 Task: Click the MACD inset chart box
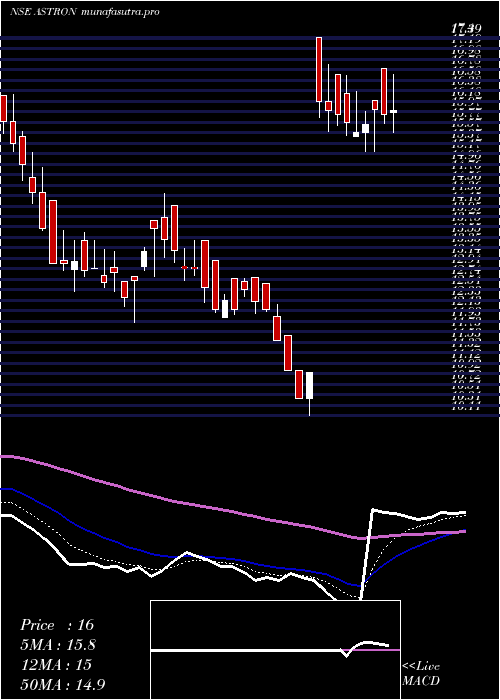pos(275,650)
